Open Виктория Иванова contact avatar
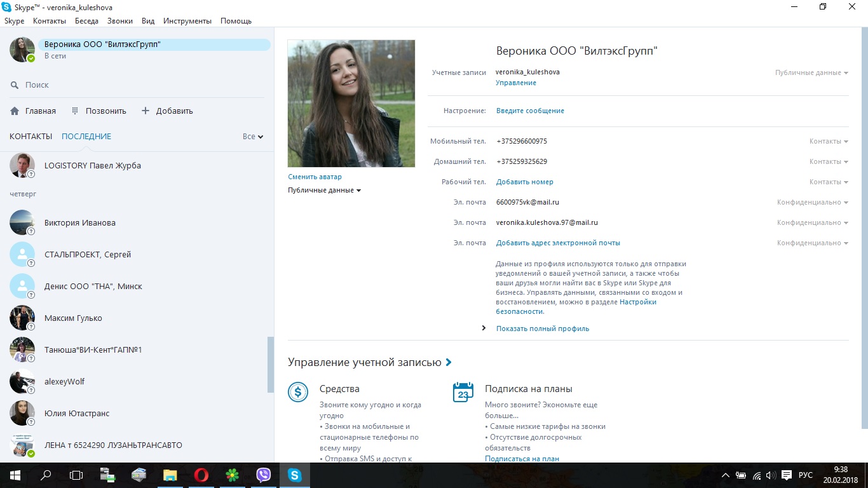 coord(22,222)
